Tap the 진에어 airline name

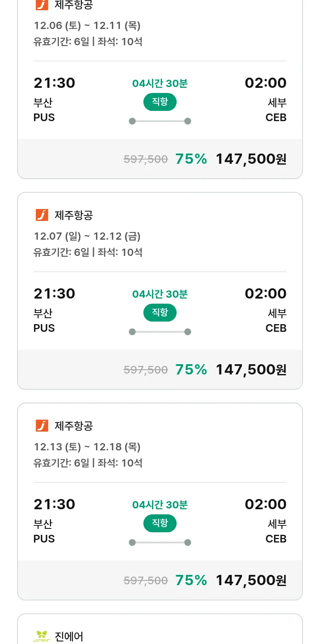tap(69, 636)
